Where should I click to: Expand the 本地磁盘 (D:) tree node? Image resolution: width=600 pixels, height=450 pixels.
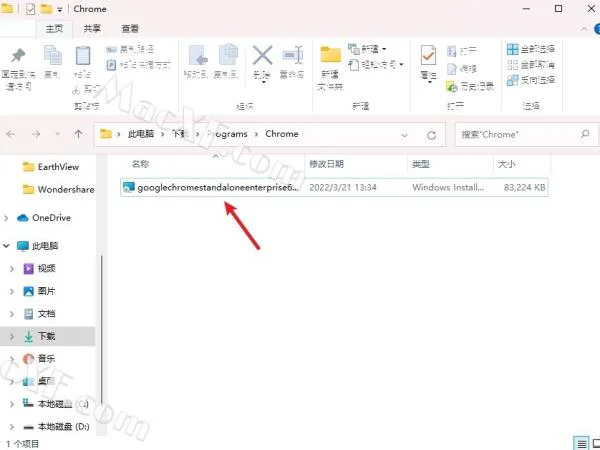[12, 427]
